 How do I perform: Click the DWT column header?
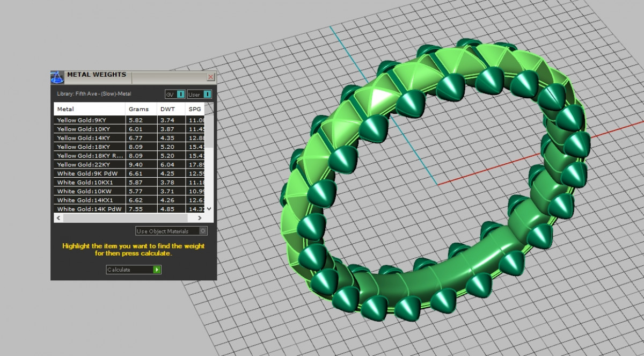171,109
